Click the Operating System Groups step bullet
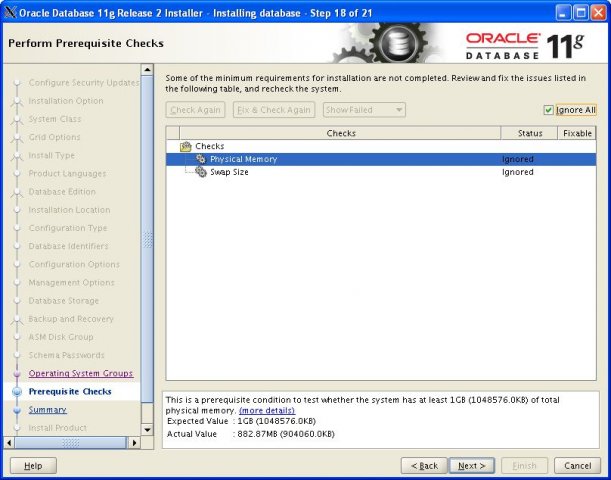 click(x=17, y=373)
